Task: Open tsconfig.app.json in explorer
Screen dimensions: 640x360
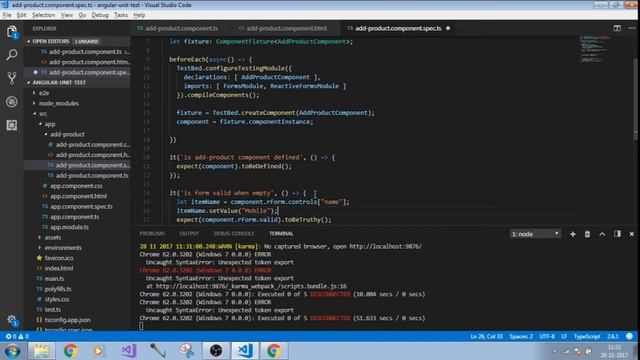Action: 67,320
